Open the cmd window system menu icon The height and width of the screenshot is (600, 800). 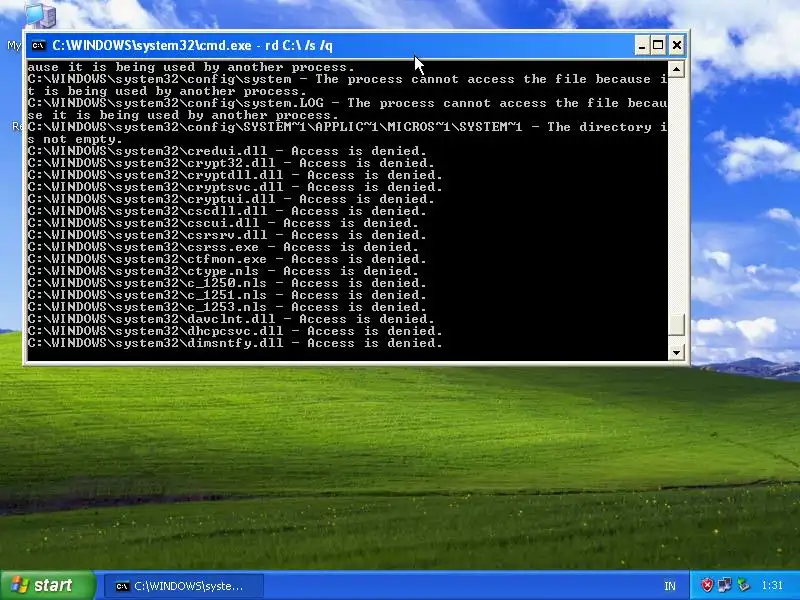38,46
